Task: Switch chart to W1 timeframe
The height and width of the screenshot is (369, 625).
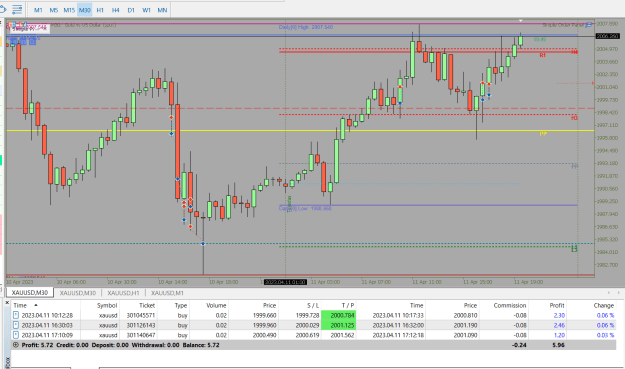Action: click(x=146, y=10)
